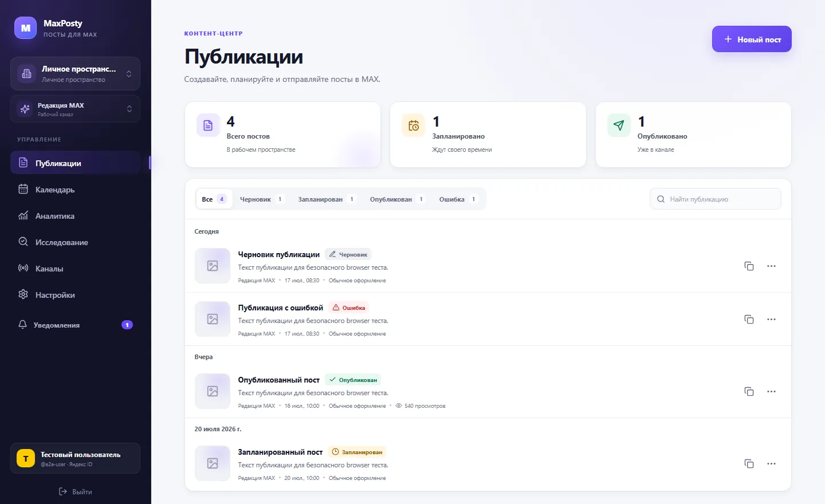
Task: Click the notification count badge 1
Action: coord(127,325)
